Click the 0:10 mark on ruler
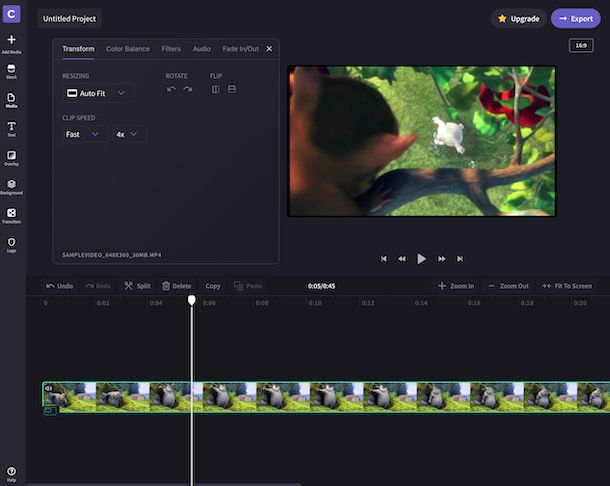Image resolution: width=610 pixels, height=486 pixels. coord(315,303)
